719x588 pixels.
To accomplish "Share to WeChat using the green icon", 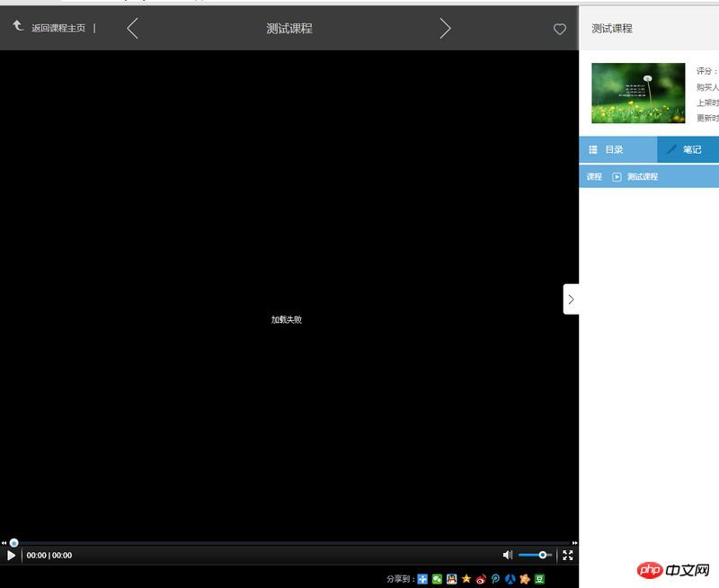I will 437,579.
